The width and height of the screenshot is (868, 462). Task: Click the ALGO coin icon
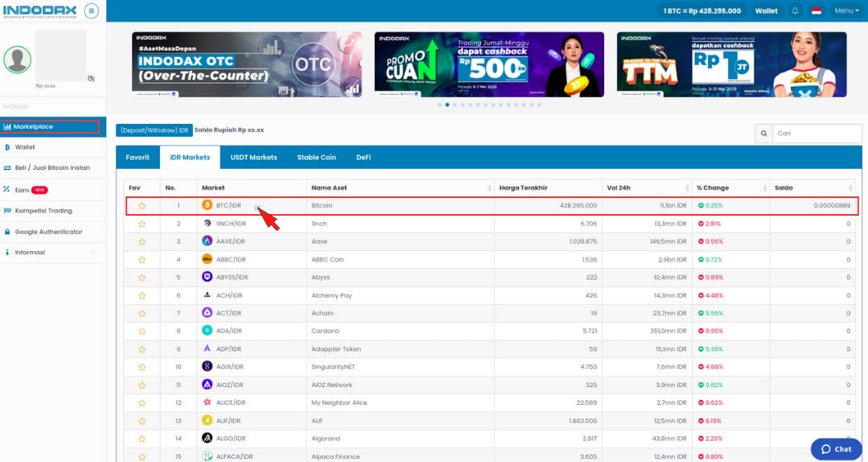[207, 438]
